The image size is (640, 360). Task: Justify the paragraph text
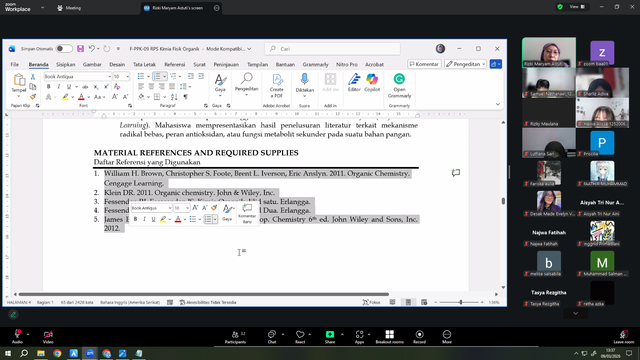[172, 87]
